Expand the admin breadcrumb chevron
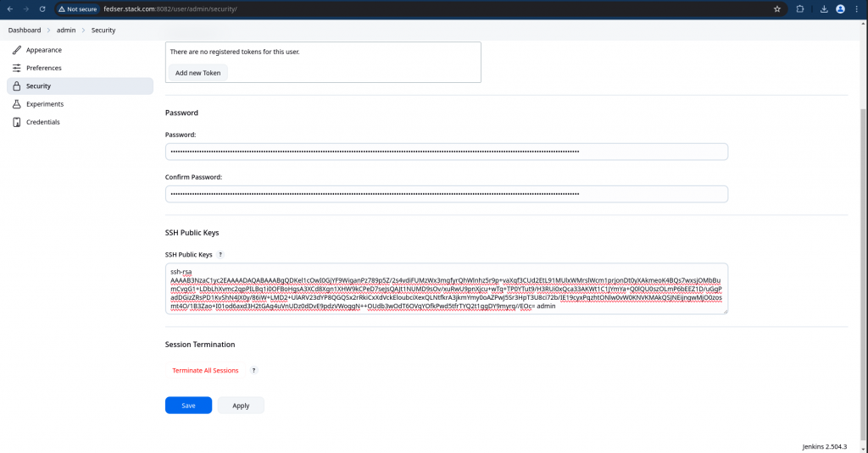The height and width of the screenshot is (453, 868). [83, 30]
